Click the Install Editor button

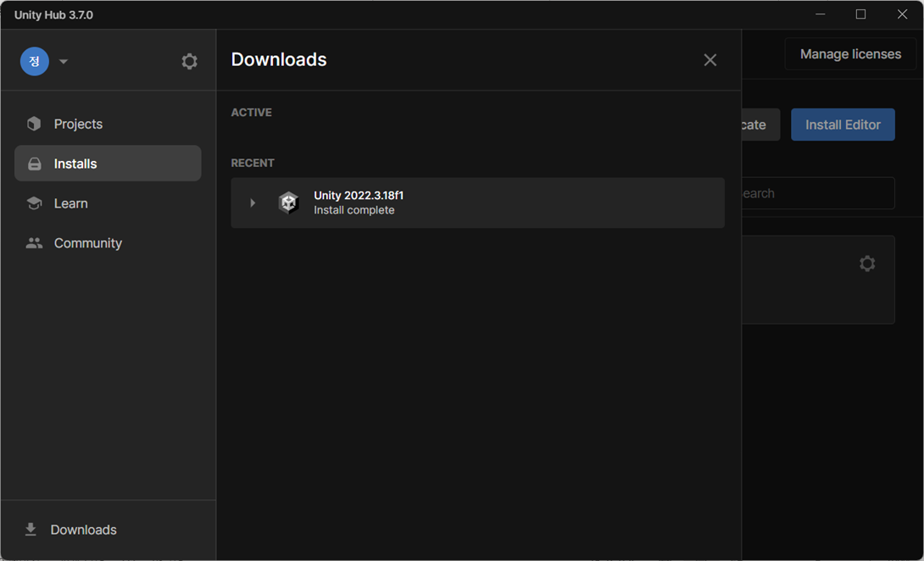(x=843, y=125)
